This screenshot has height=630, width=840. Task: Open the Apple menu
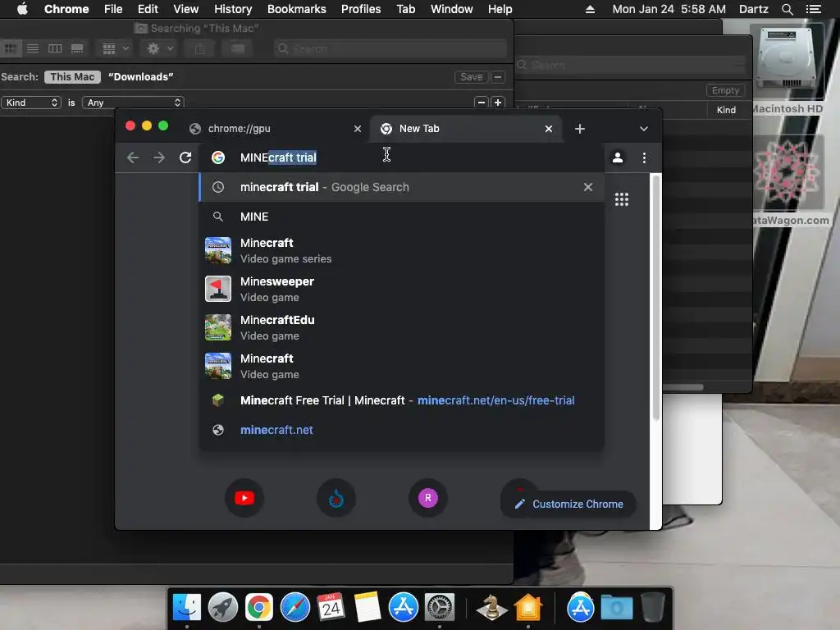[22, 9]
